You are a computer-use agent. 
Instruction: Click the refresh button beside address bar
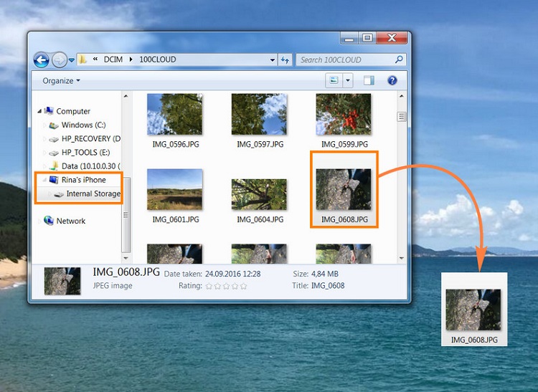284,60
